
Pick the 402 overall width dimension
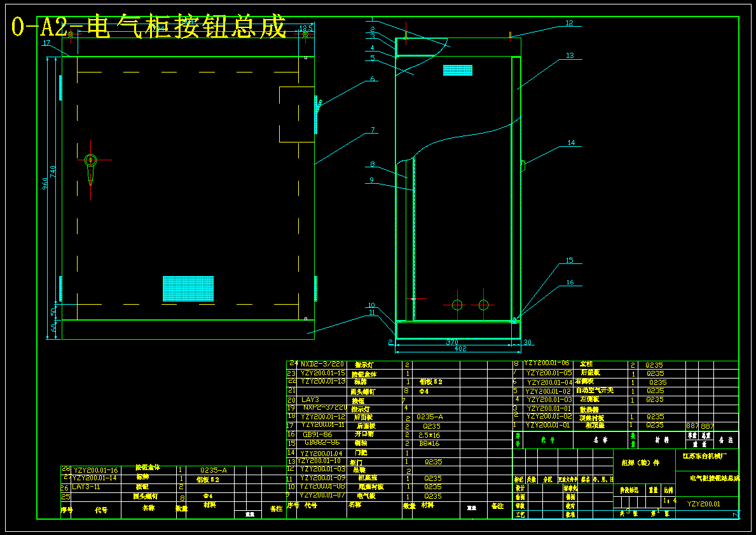460,349
